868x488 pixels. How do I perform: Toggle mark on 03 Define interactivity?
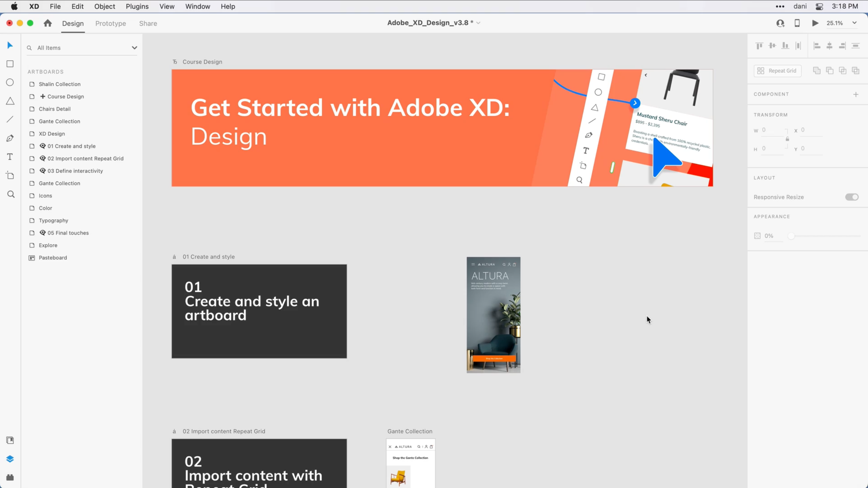coord(42,171)
